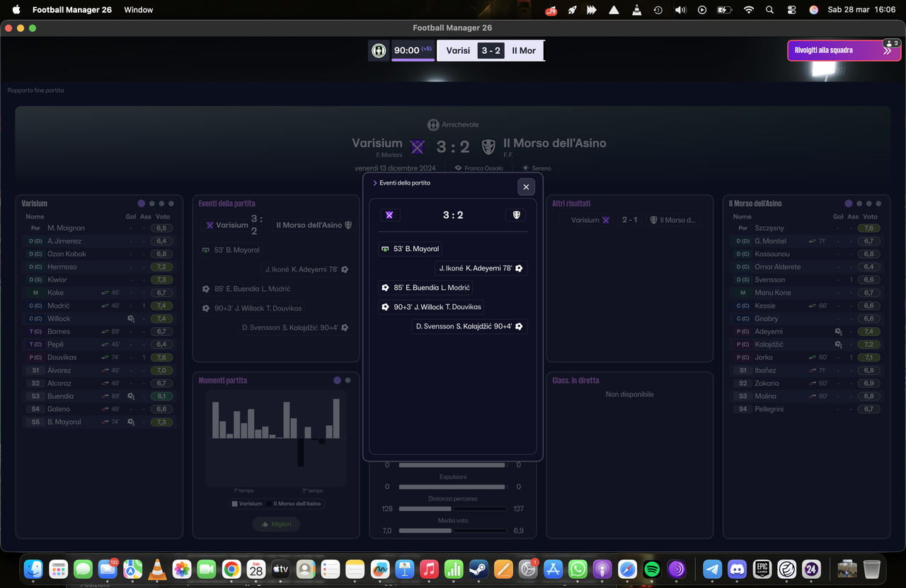The image size is (906, 588).
Task: Collapse the popup via the Eventi della partita chevron
Action: pos(375,183)
